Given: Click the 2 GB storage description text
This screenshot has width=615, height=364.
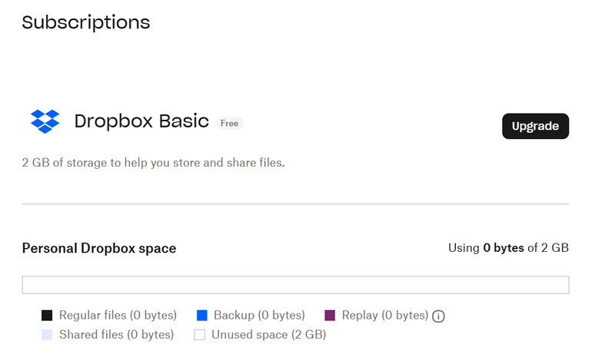Looking at the screenshot, I should 153,163.
